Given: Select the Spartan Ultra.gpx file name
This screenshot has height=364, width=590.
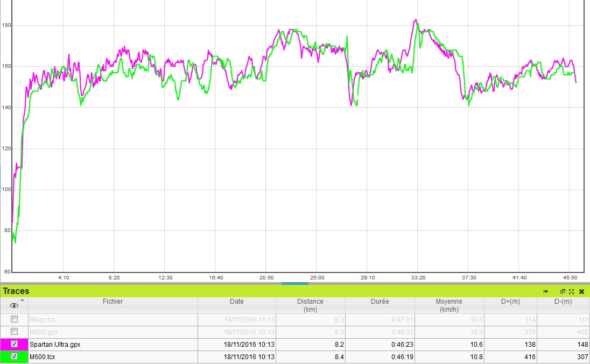Looking at the screenshot, I should [x=55, y=344].
